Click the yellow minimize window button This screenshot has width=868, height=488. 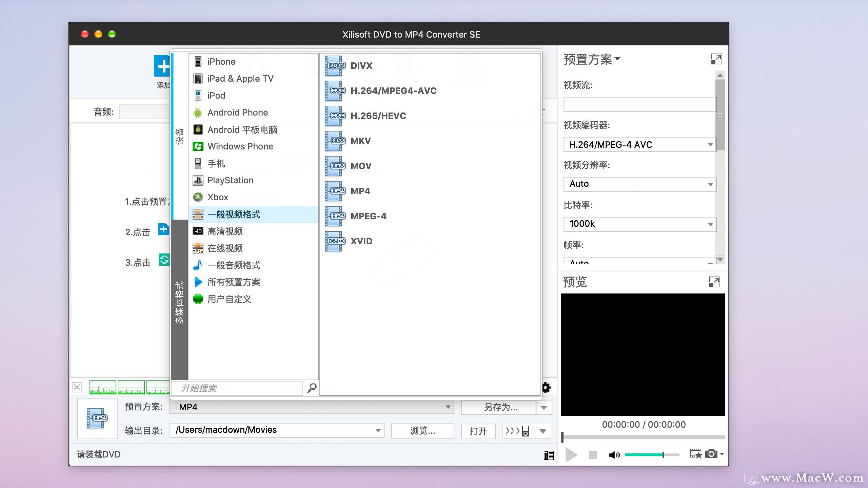point(98,34)
